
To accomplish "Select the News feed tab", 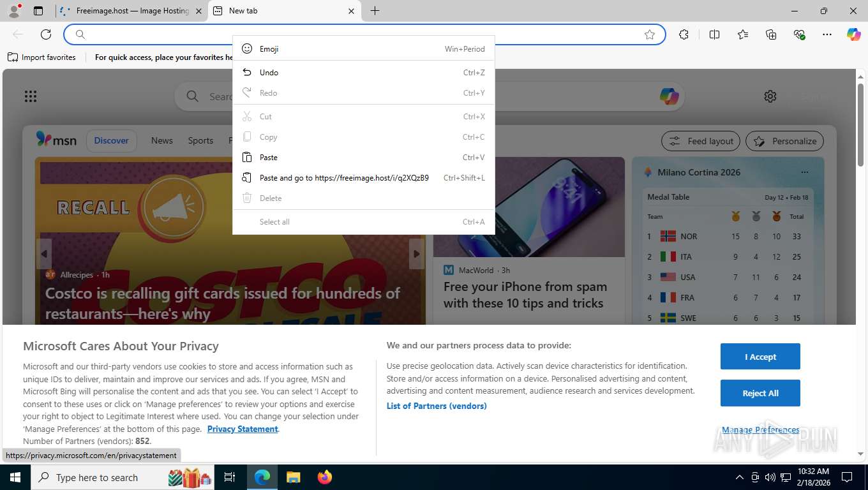I will click(x=162, y=140).
